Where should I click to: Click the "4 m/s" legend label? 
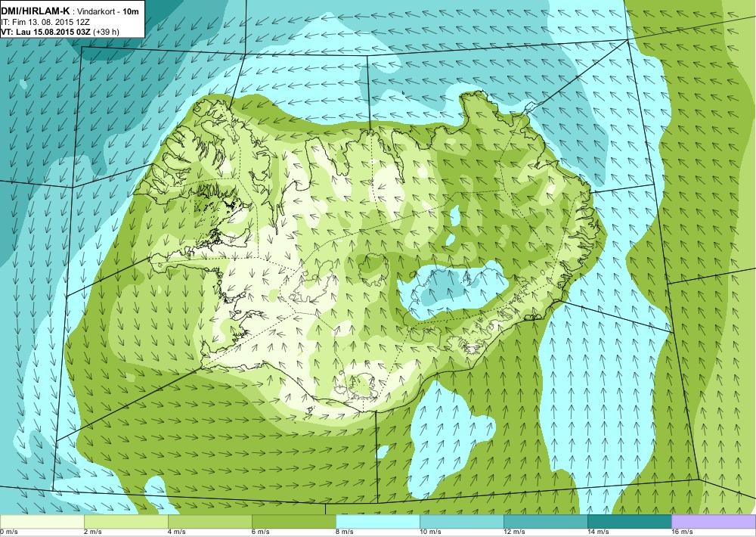177,532
